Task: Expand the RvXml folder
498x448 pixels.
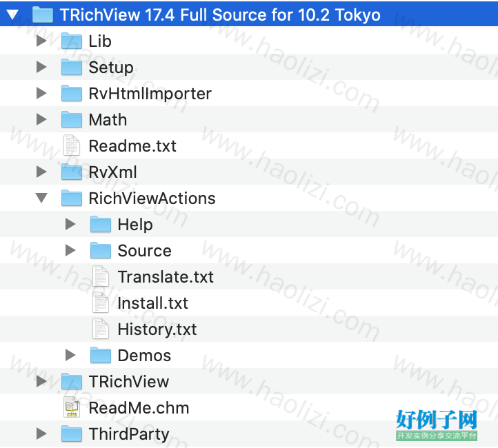Action: pos(41,172)
